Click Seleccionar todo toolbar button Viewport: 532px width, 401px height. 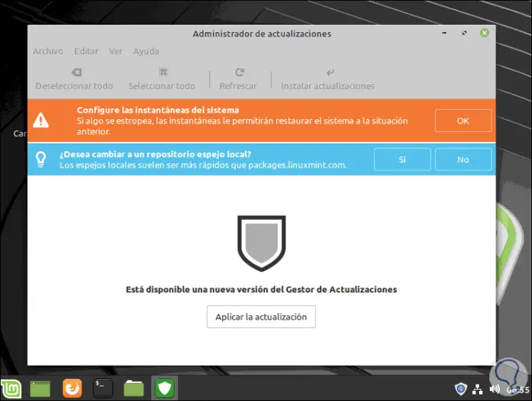click(161, 79)
